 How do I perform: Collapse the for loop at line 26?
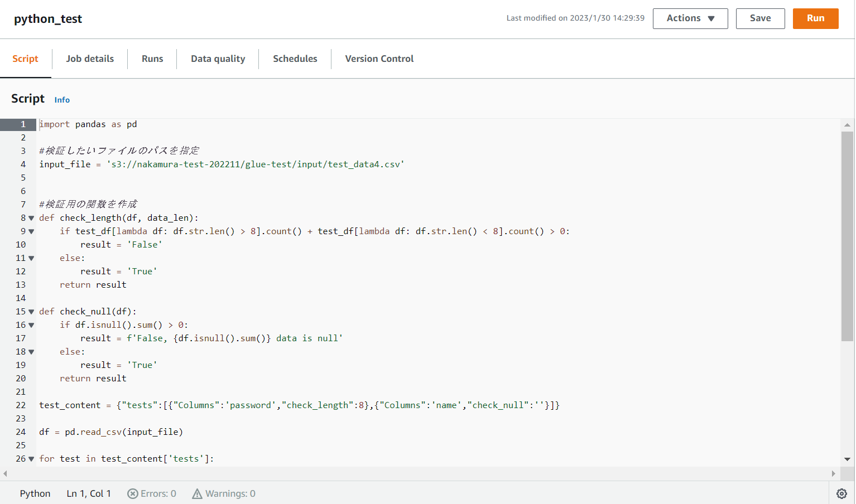click(x=31, y=459)
